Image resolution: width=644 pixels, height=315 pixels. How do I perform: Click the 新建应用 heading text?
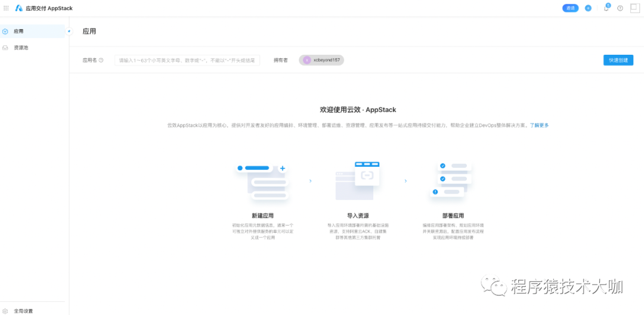tap(263, 216)
